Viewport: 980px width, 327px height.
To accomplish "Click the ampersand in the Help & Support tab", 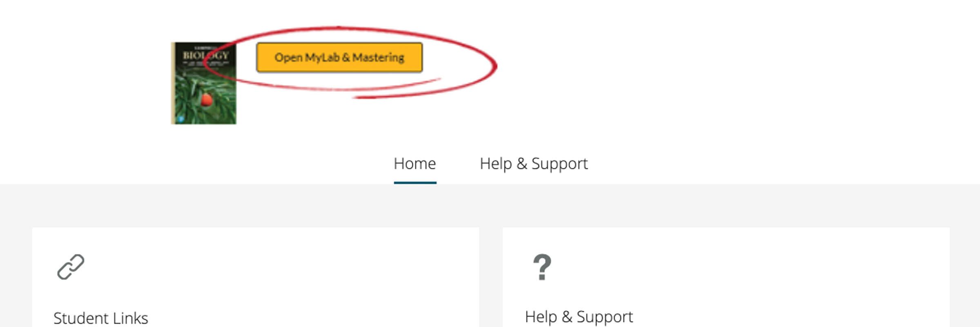I will pyautogui.click(x=521, y=164).
